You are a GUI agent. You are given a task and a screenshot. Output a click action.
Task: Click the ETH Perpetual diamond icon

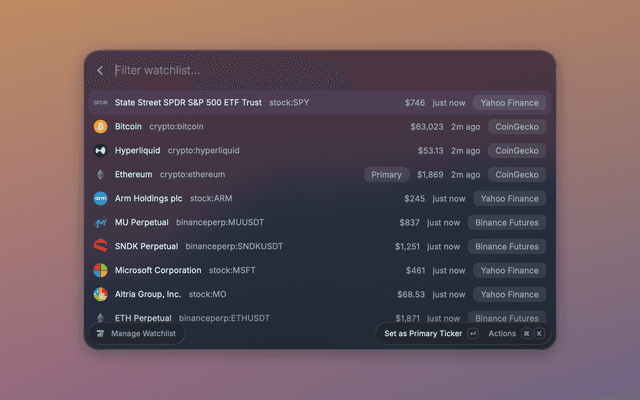click(100, 318)
